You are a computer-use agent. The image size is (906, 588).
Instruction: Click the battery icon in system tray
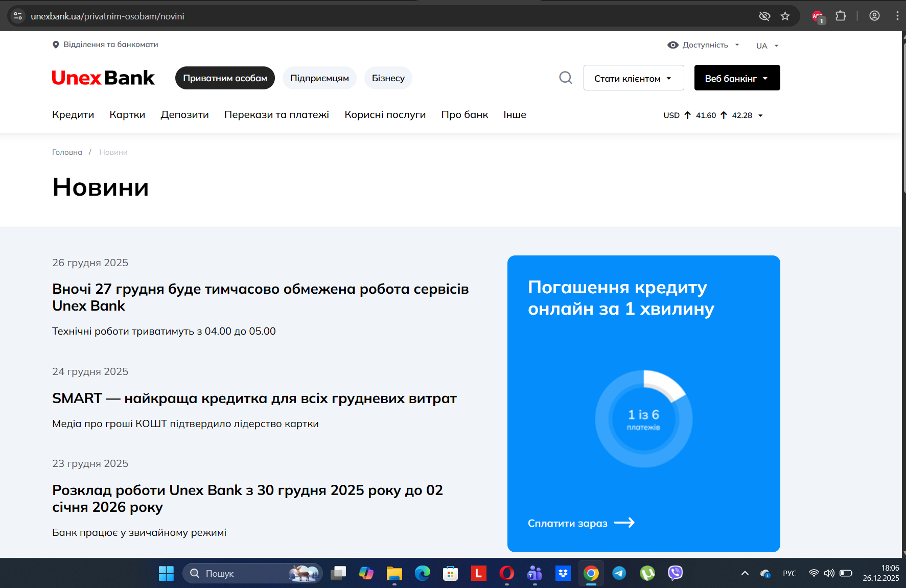coord(846,573)
